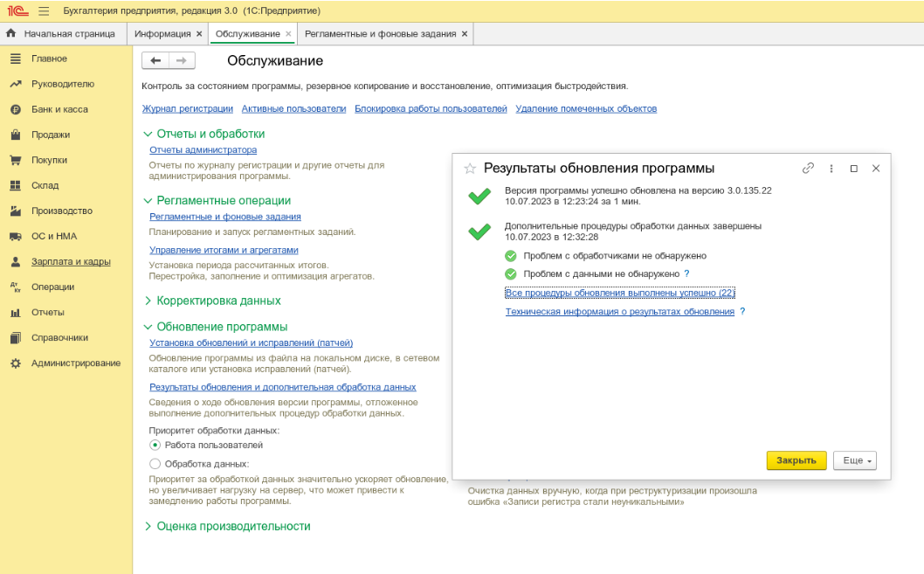Select Обработка данных radio button

(x=155, y=464)
